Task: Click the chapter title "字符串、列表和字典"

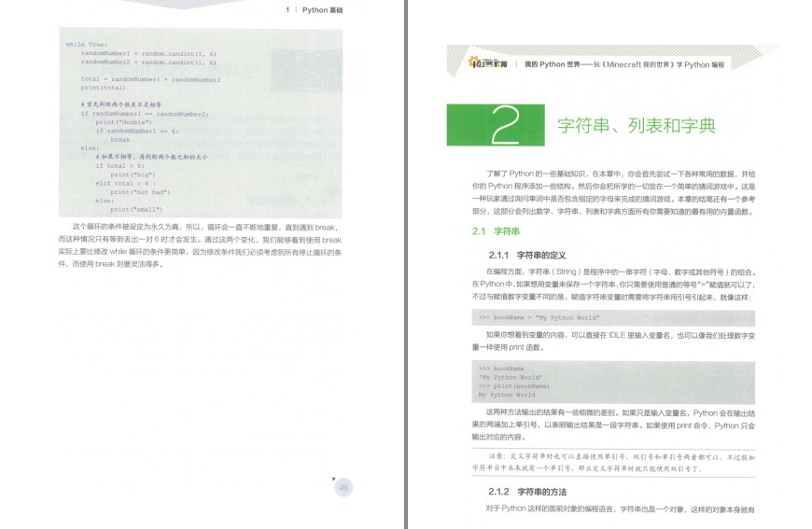Action: (637, 126)
